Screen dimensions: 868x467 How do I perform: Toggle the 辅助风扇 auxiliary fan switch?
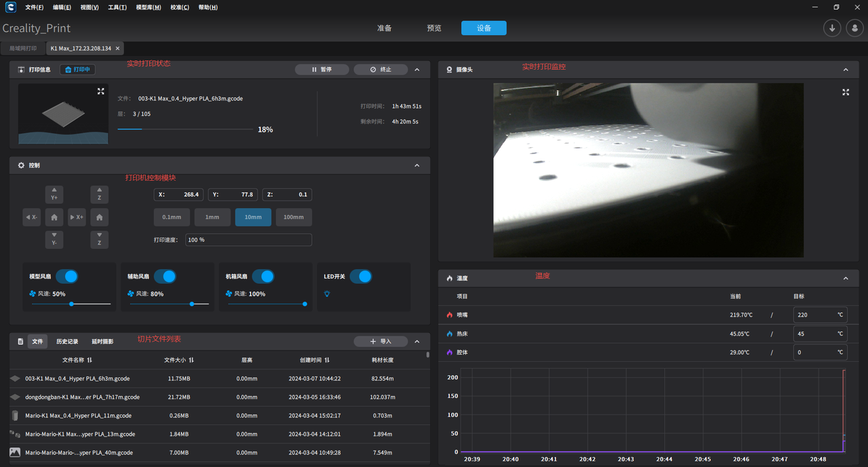coord(165,277)
